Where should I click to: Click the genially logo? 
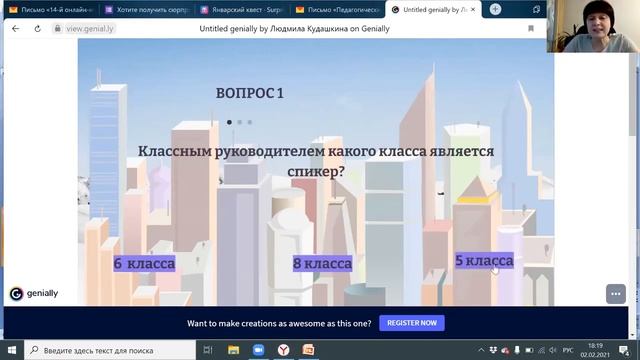point(34,293)
